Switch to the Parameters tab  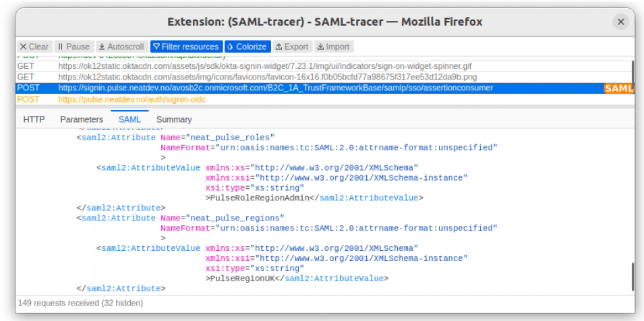82,119
